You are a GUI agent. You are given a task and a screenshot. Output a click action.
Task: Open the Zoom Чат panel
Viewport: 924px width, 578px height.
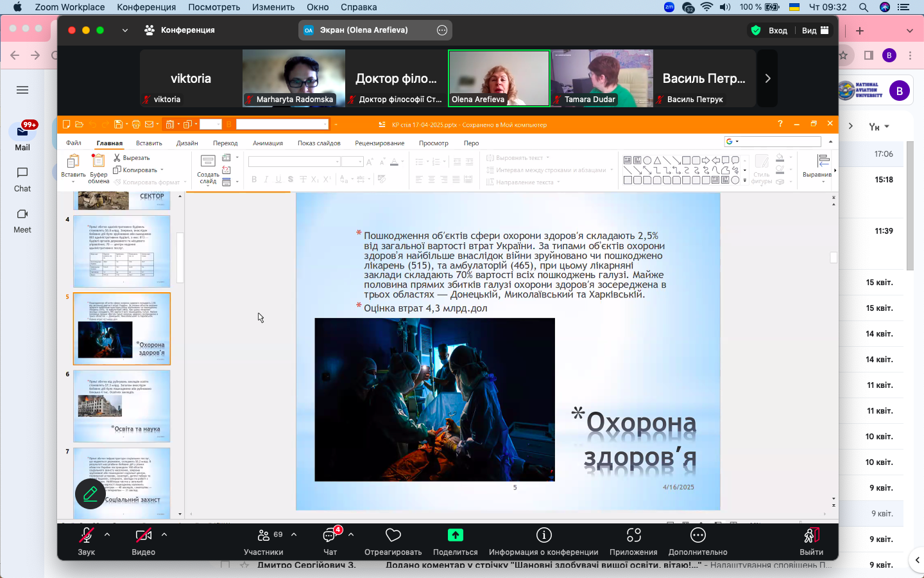click(330, 541)
